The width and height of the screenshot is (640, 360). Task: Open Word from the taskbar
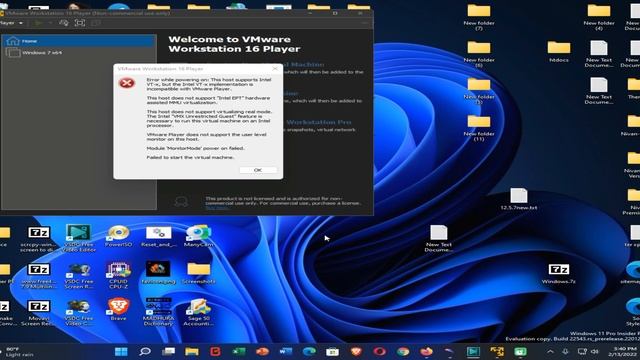coord(286,351)
